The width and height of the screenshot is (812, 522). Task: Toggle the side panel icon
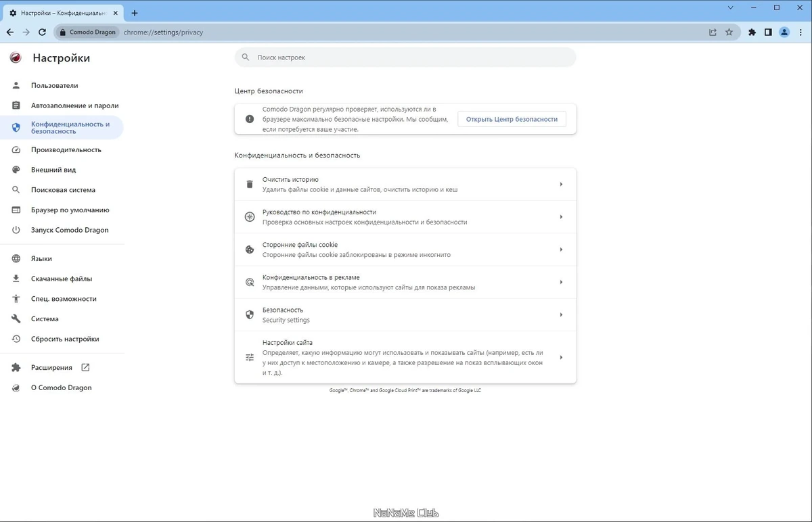click(x=768, y=32)
